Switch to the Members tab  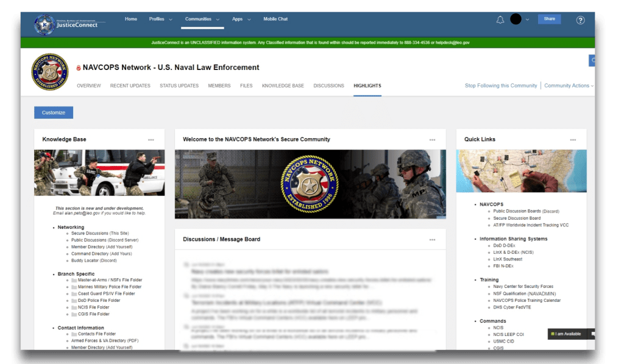(x=219, y=86)
